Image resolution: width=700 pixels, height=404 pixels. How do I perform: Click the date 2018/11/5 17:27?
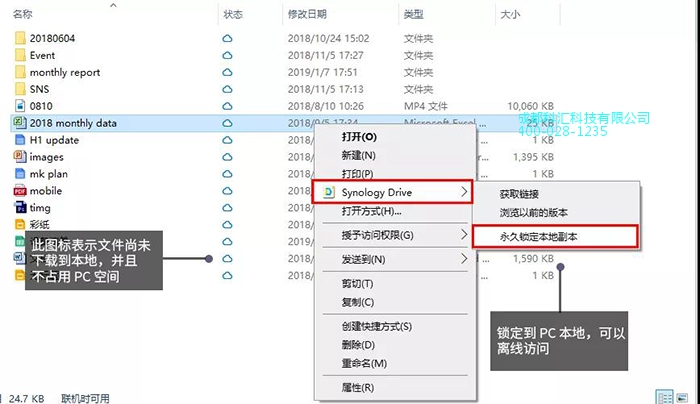tap(325, 55)
